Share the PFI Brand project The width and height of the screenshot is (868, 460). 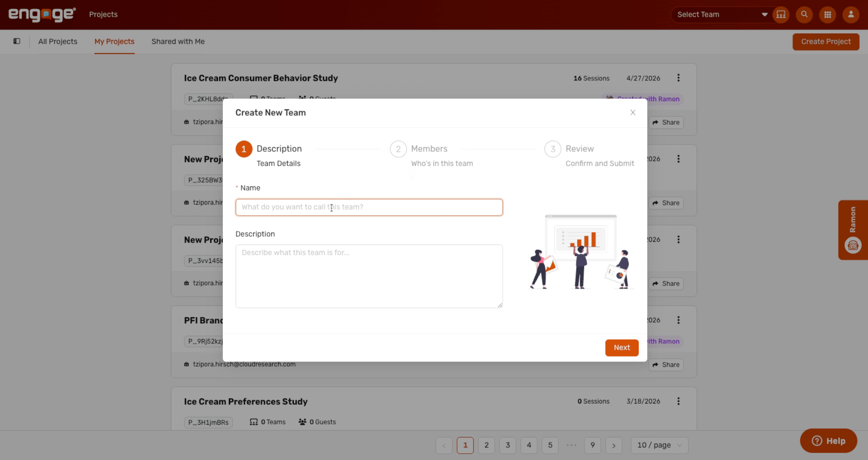click(x=666, y=365)
